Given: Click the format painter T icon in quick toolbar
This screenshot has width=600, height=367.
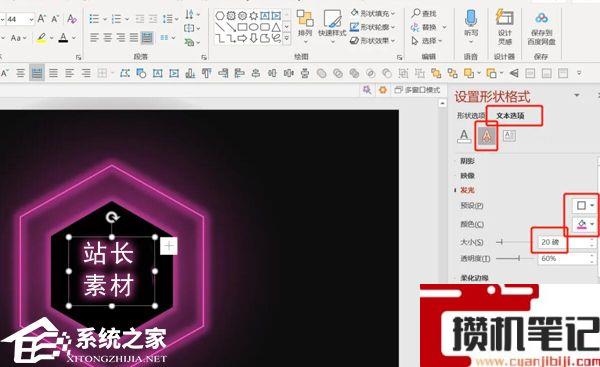Looking at the screenshot, I should pos(207,73).
